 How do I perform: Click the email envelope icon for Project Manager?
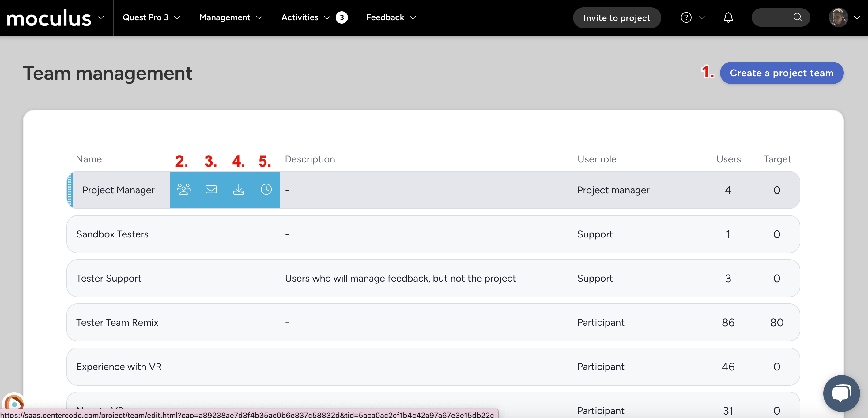click(x=211, y=190)
